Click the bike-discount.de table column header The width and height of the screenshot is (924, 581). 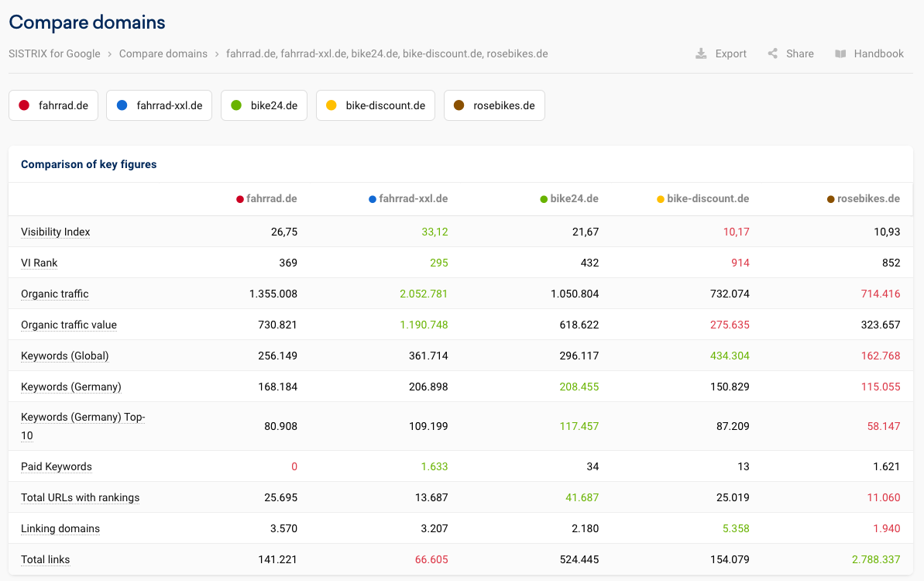(703, 198)
